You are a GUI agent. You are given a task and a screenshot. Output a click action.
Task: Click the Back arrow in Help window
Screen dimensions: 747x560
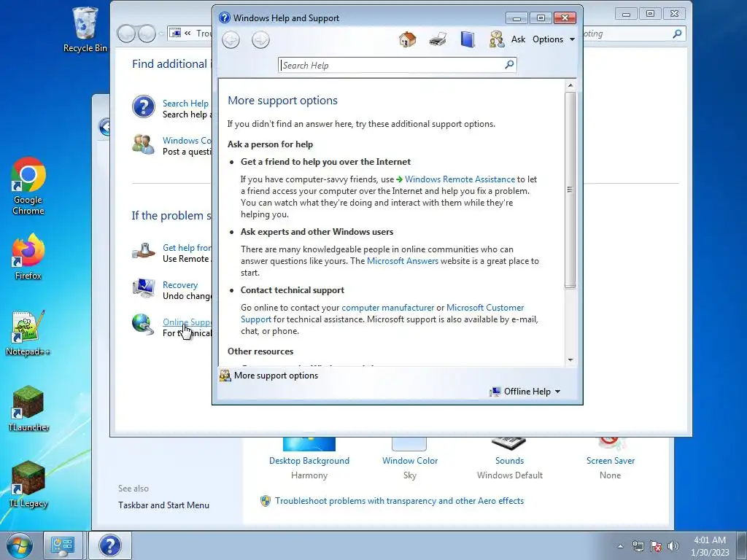(231, 39)
